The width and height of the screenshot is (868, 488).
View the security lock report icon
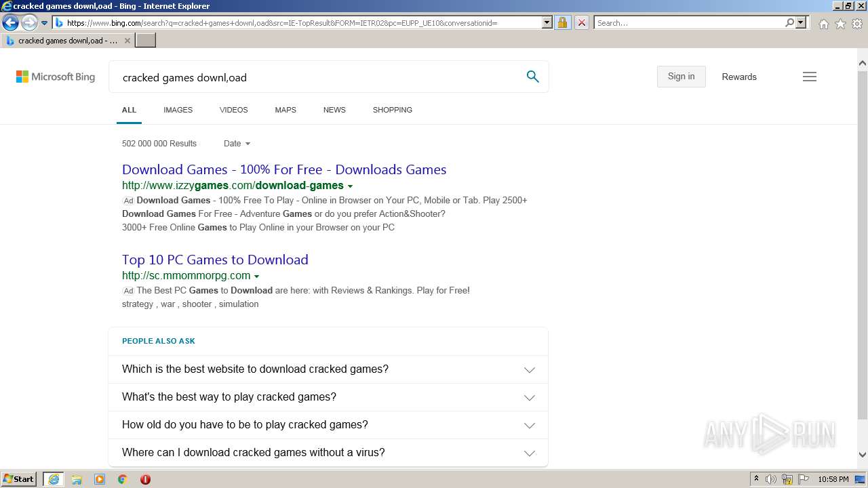(562, 22)
